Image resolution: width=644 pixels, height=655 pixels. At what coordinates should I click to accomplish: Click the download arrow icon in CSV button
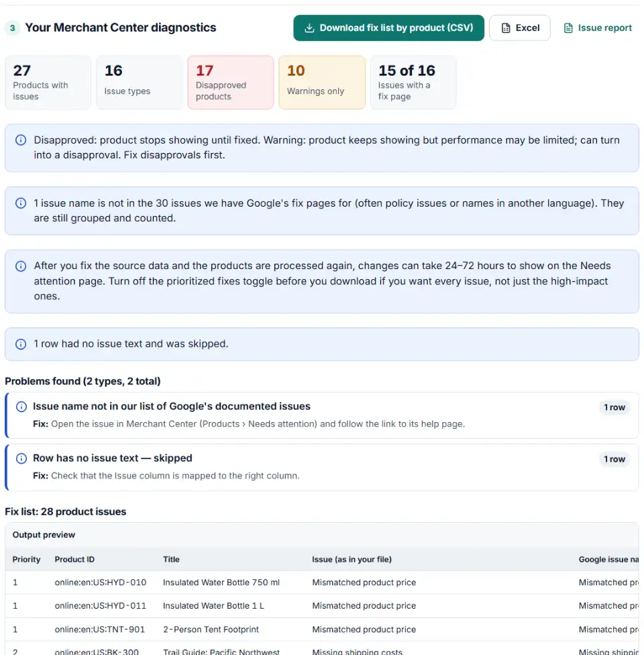click(309, 28)
